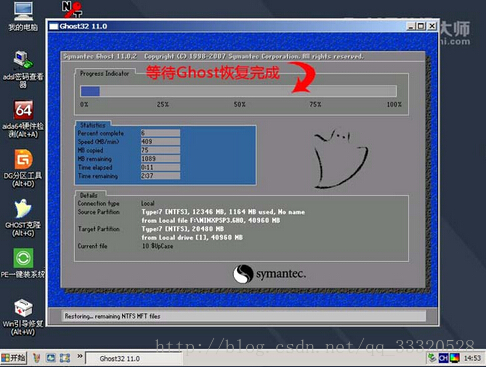Click the 14:53 system clock

(x=472, y=358)
